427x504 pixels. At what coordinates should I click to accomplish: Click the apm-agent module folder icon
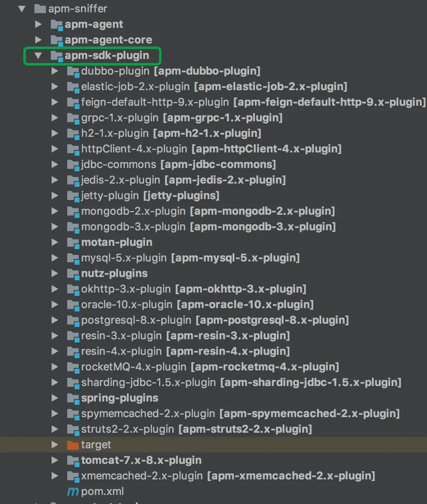coord(57,25)
